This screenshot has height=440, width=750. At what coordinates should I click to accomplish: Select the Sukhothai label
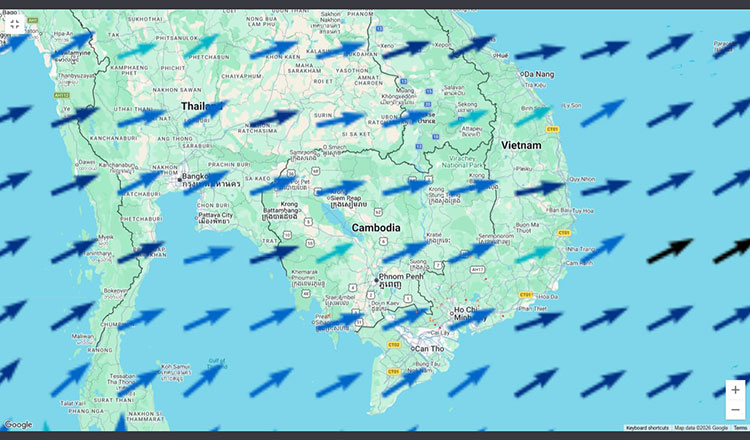pyautogui.click(x=145, y=19)
